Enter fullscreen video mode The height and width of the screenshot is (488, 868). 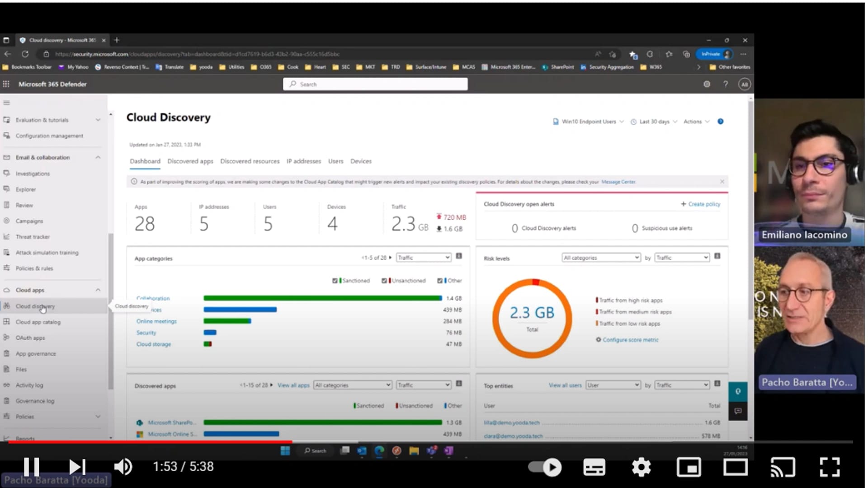pos(830,467)
